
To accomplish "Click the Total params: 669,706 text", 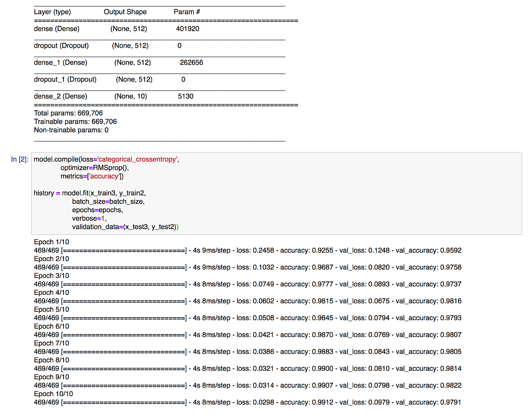I will pyautogui.click(x=68, y=113).
